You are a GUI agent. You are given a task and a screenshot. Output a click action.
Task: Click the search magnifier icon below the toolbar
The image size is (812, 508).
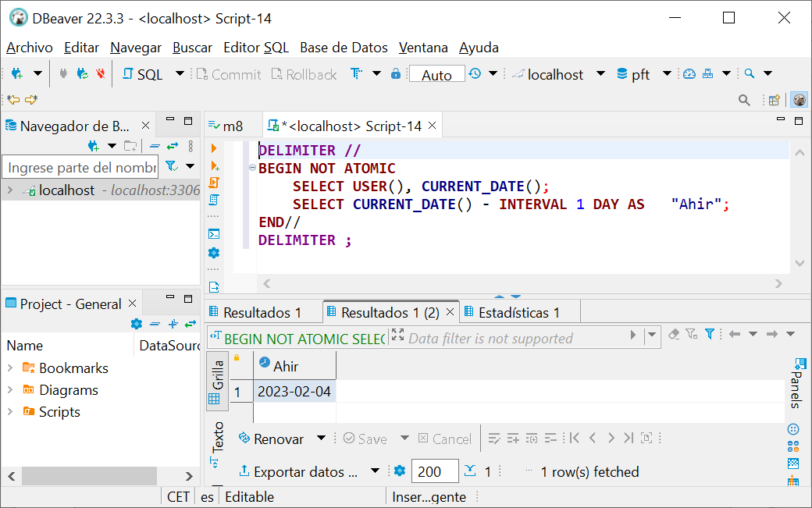tap(744, 100)
